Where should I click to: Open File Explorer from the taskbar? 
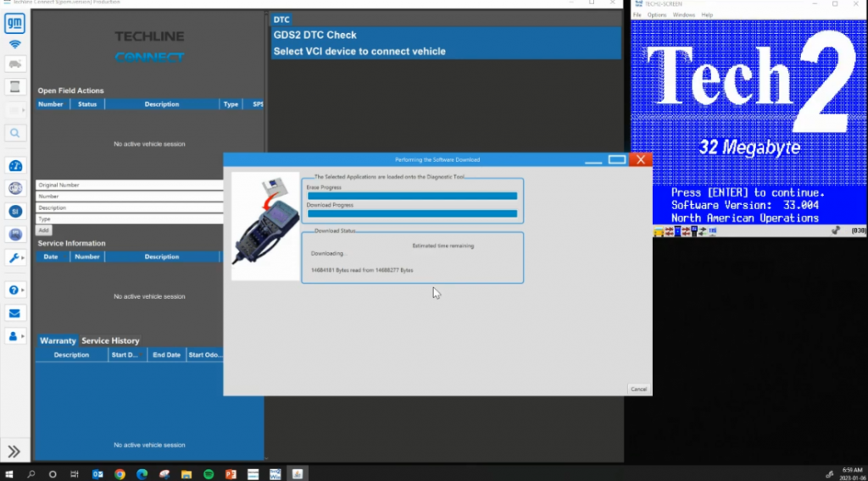point(186,474)
